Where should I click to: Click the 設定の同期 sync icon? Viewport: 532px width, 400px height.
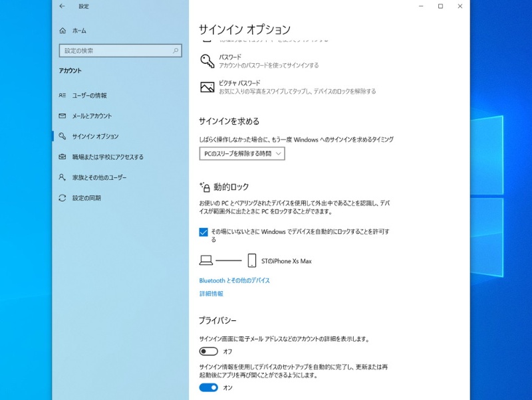click(x=62, y=199)
